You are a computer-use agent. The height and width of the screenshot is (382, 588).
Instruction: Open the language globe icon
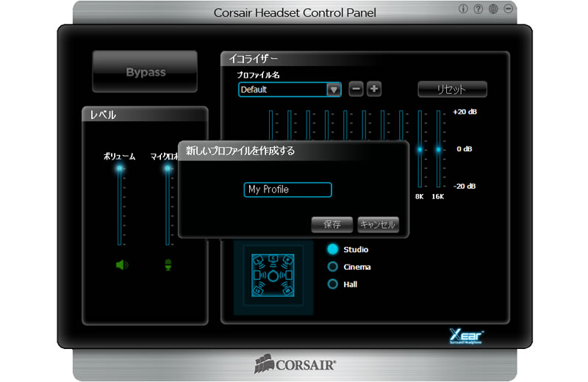point(493,9)
